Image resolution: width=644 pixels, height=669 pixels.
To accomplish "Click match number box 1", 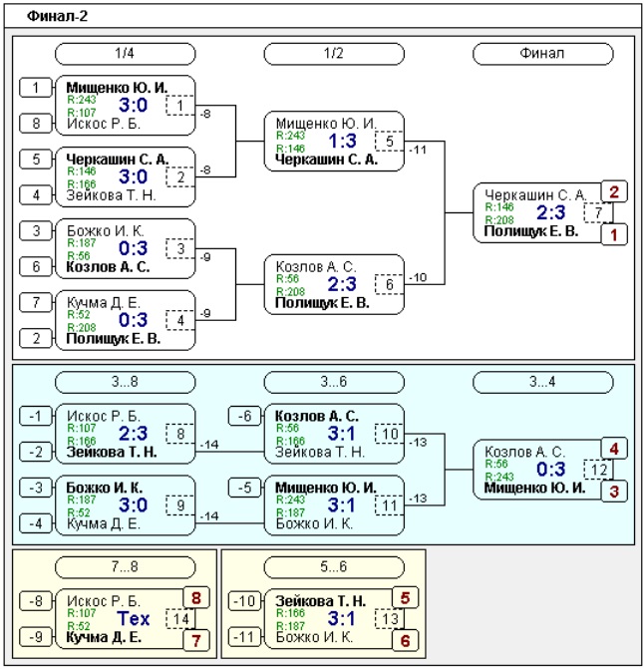I will [x=180, y=106].
